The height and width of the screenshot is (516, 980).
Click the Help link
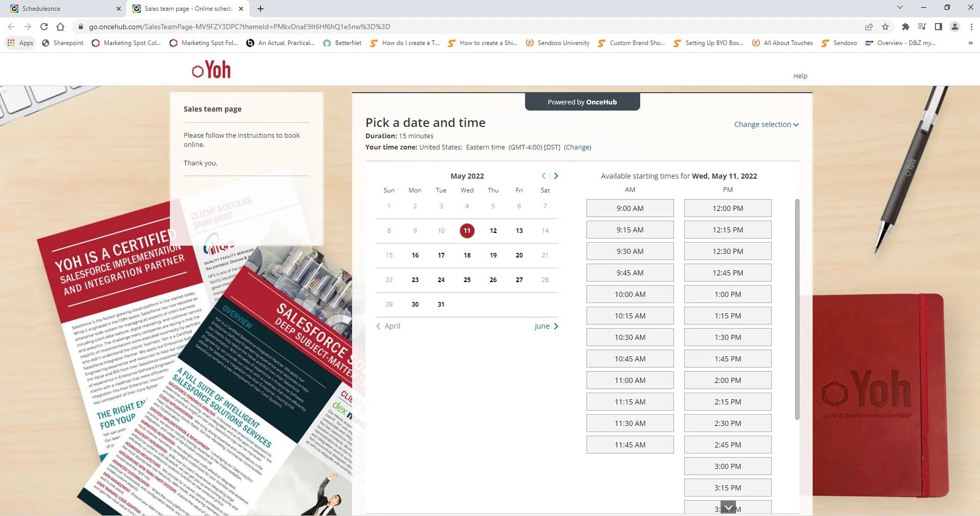(800, 76)
